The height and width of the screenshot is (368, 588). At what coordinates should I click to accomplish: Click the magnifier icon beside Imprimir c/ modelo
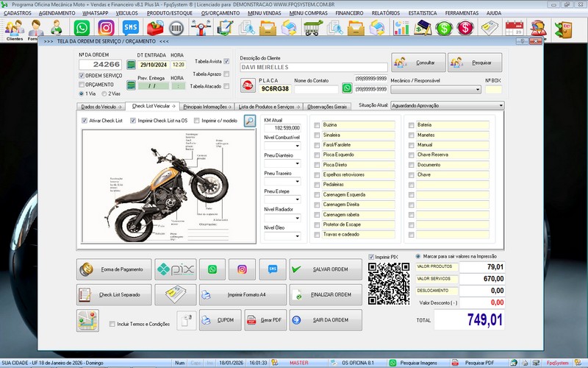click(x=250, y=121)
